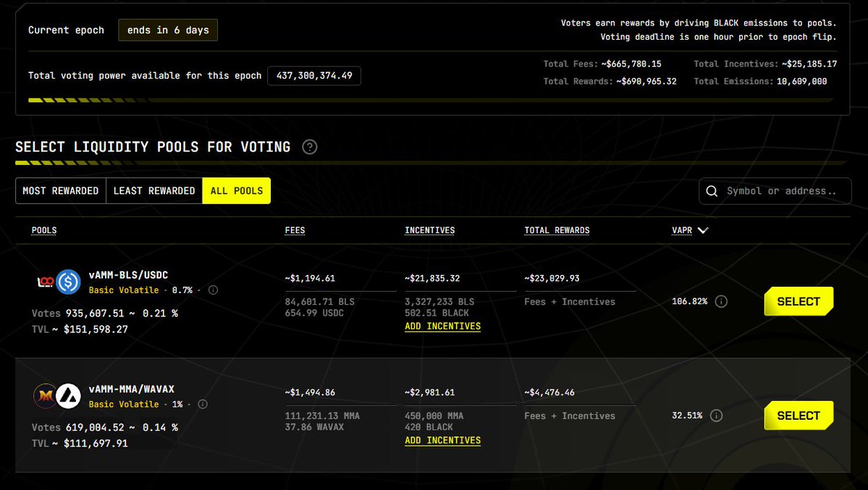Screen dimensions: 868x490
Task: Sort by VAPR column header
Action: pyautogui.click(x=682, y=230)
